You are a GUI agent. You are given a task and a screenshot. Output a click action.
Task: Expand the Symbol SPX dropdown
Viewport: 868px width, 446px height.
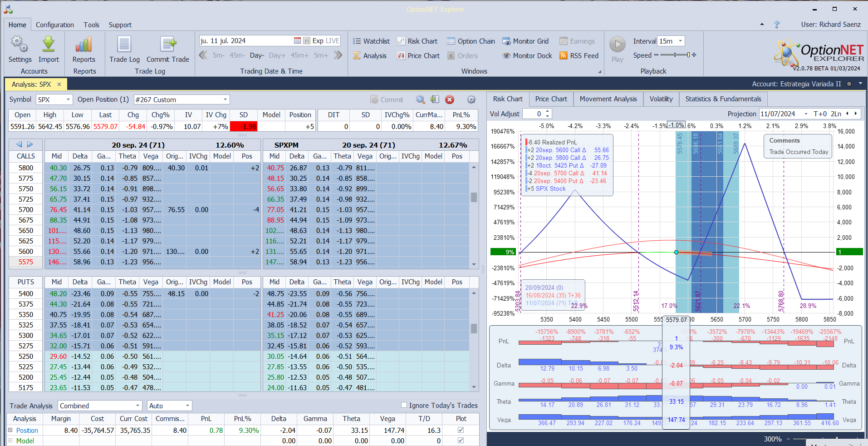(68, 100)
